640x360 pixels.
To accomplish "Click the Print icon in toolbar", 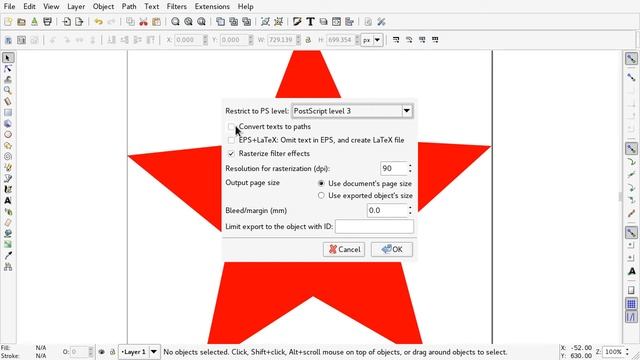I will pyautogui.click(x=47, y=22).
